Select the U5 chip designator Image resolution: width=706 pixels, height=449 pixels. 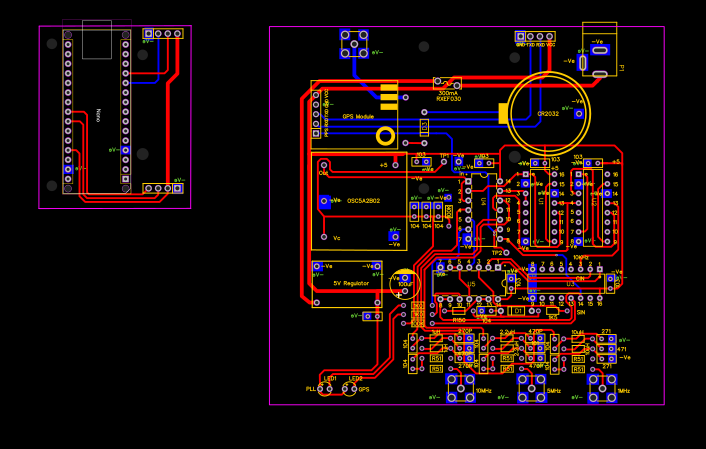point(471,284)
